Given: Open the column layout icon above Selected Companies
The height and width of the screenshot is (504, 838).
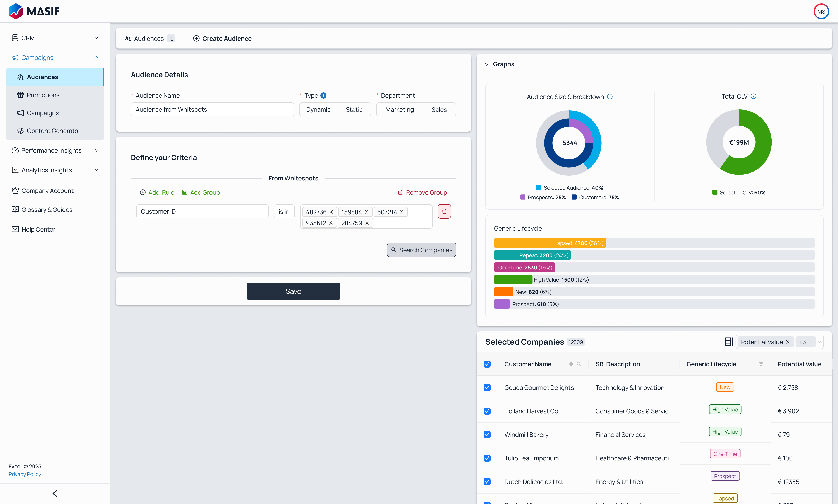Looking at the screenshot, I should [728, 342].
